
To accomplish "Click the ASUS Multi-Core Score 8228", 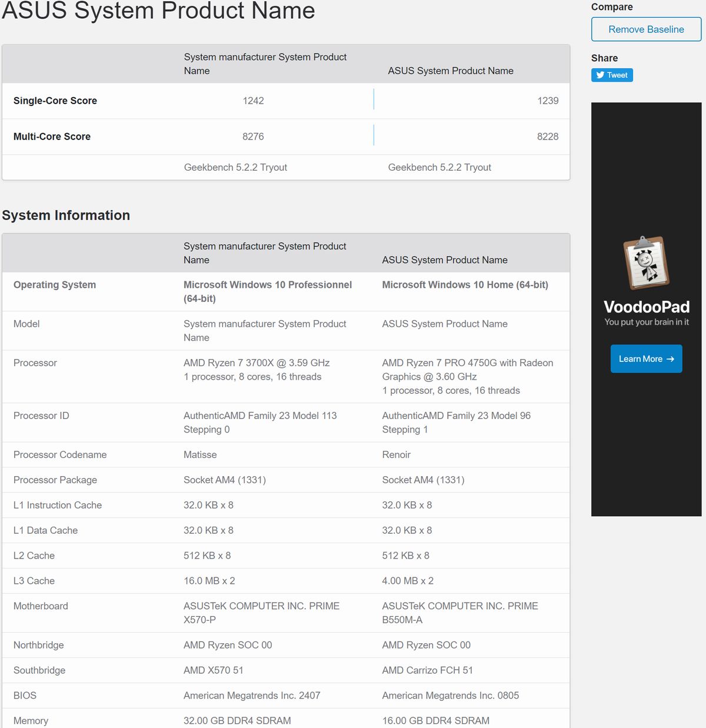I will [548, 137].
